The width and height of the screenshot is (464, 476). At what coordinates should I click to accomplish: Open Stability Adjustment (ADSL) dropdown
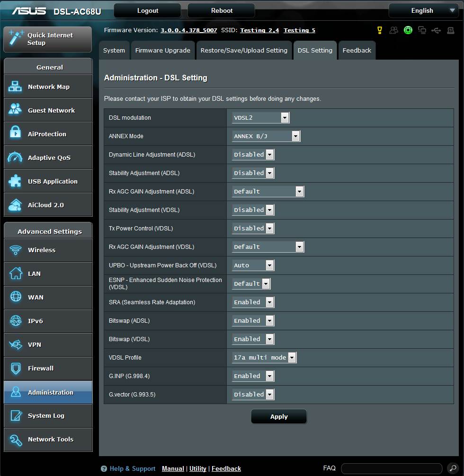253,173
